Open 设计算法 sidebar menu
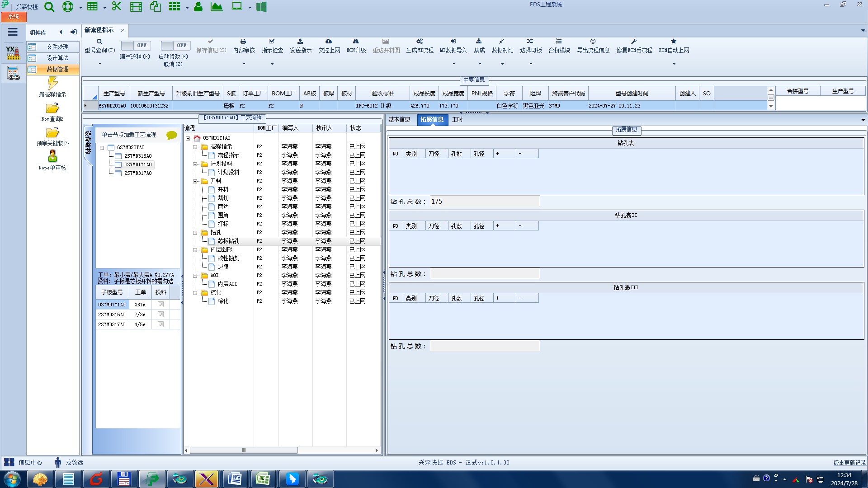 53,58
